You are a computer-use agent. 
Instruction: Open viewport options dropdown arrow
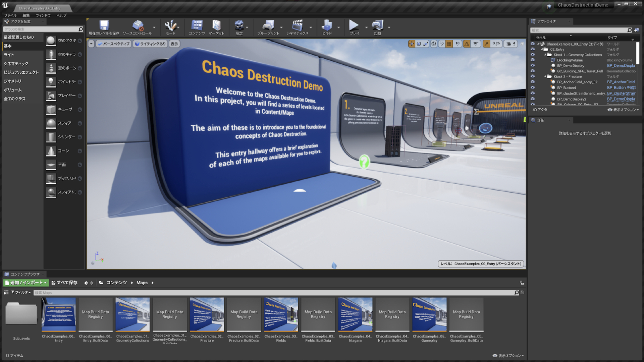pos(91,44)
